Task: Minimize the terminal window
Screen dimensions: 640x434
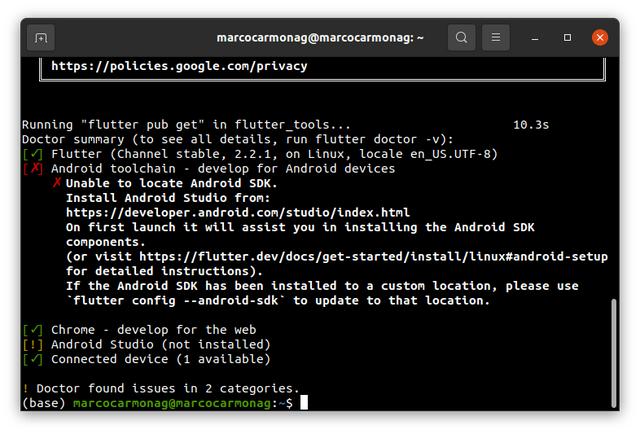Action: (535, 38)
